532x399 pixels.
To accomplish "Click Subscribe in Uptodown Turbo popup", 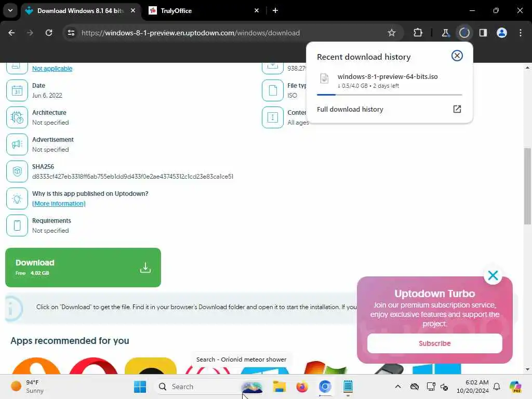I will point(435,343).
